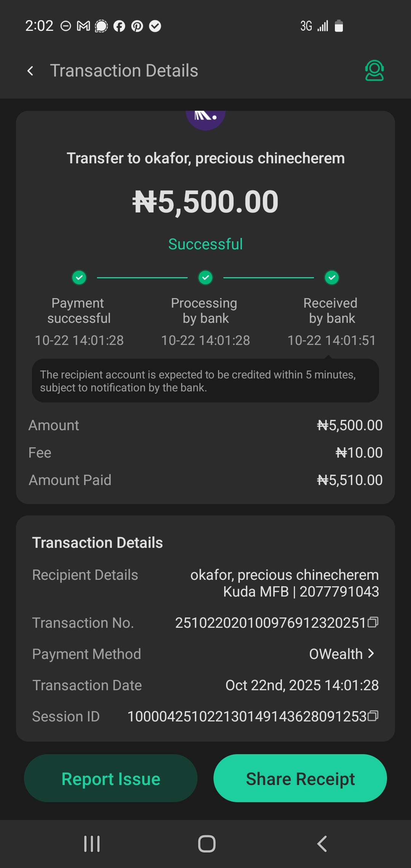Image resolution: width=411 pixels, height=868 pixels.
Task: Tap the Processing by bank checkmark step
Action: pyautogui.click(x=205, y=278)
